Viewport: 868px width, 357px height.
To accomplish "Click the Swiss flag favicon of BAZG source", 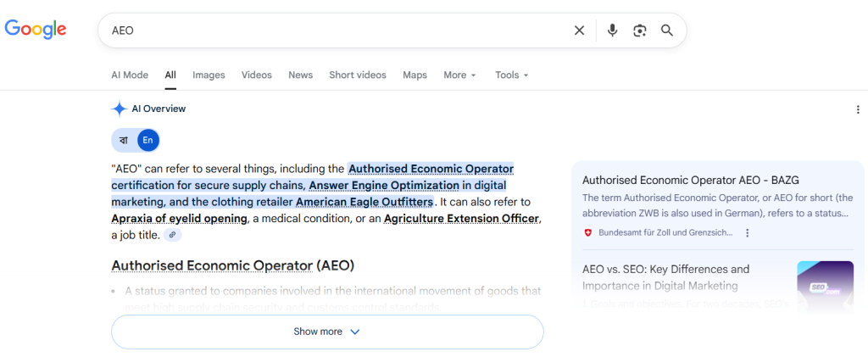I will (588, 233).
